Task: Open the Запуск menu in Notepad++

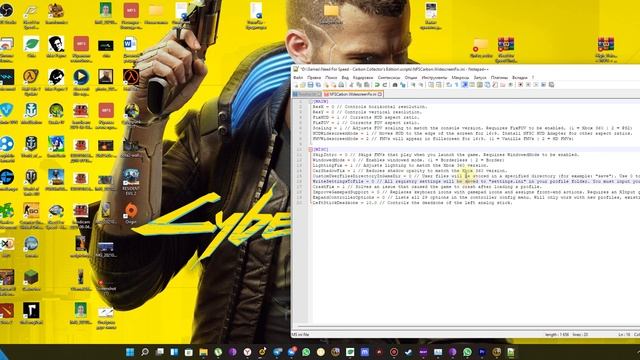Action: pyautogui.click(x=480, y=78)
